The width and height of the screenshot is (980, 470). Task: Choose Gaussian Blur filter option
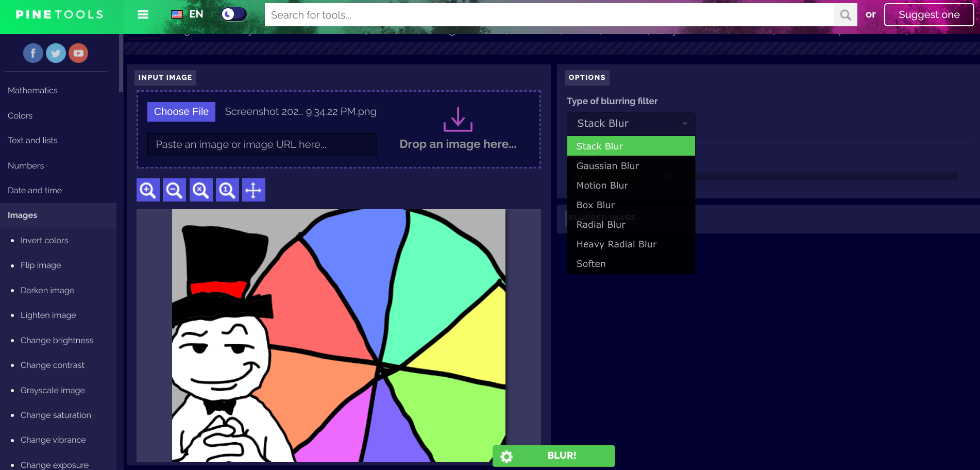tap(631, 165)
